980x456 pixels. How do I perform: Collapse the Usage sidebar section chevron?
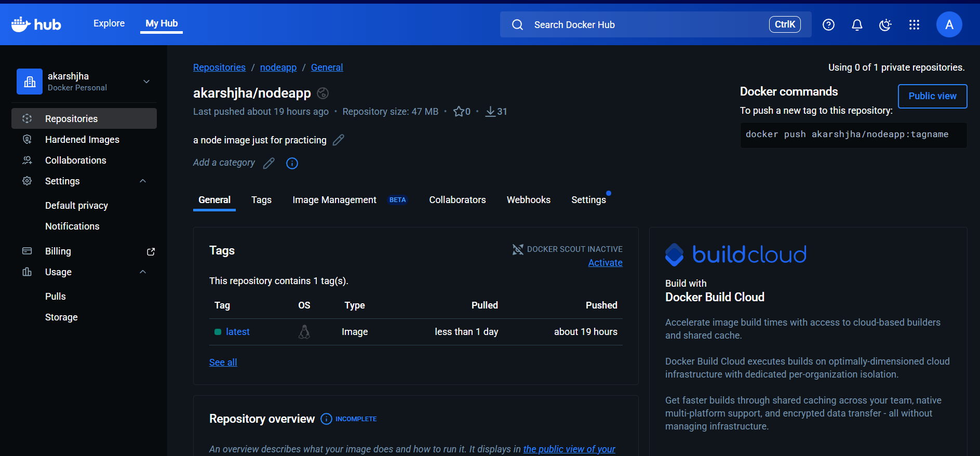point(143,272)
